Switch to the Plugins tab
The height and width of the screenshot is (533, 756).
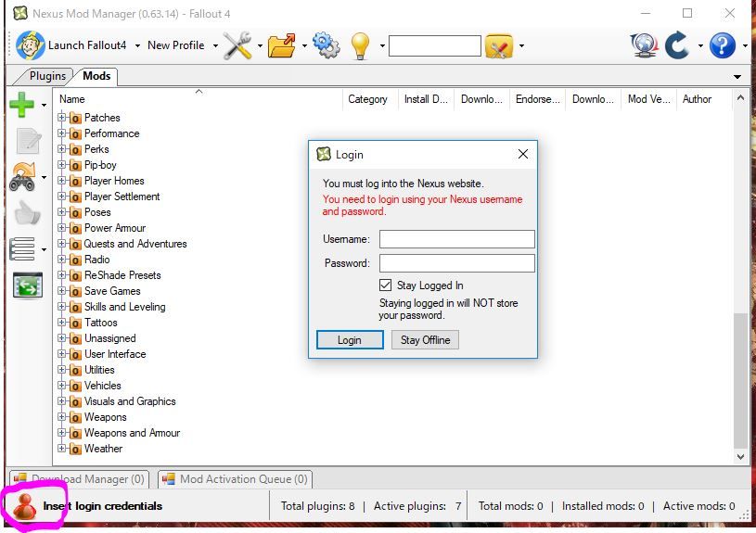46,76
